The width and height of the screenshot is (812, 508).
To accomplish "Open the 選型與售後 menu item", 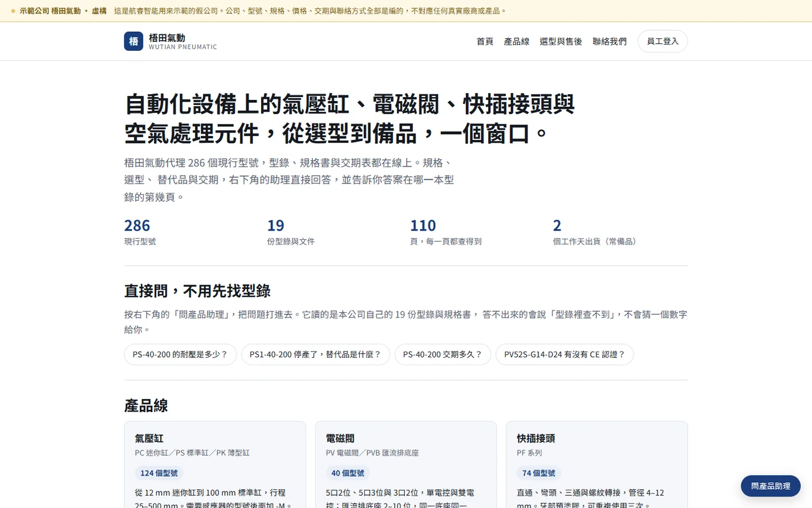I will [x=561, y=42].
